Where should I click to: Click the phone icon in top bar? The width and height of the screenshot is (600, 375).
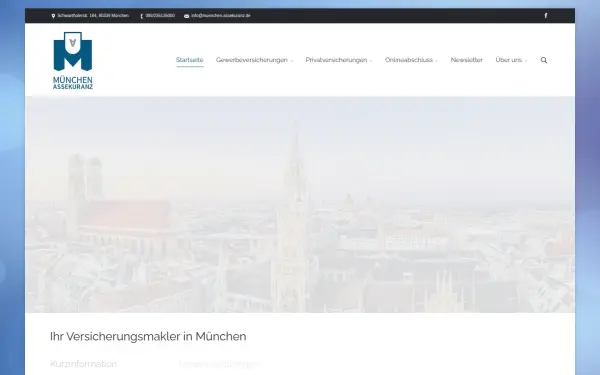coord(142,16)
